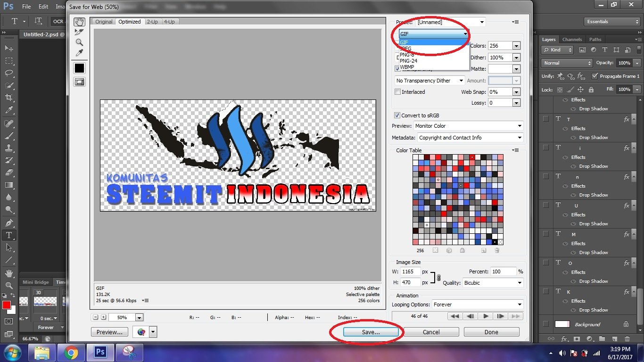Choose PNG-24 from the format dropdown list
644x362 pixels.
coord(434,61)
